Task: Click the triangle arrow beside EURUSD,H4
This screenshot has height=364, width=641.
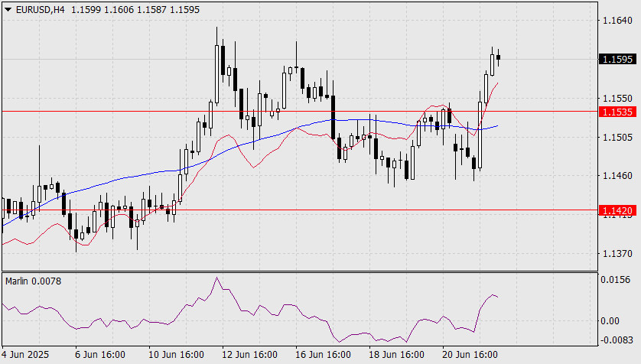Action: [x=8, y=9]
